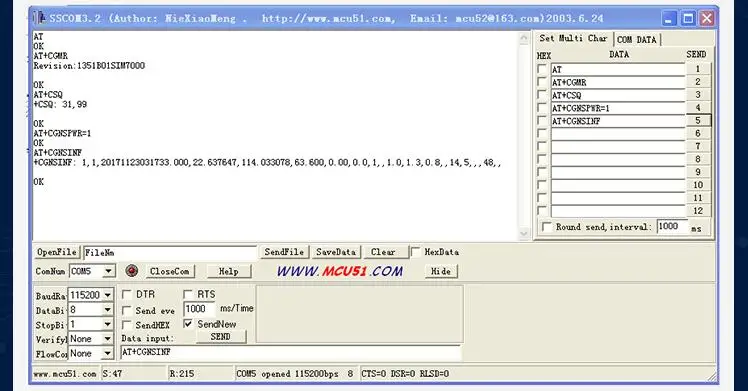
Task: Click the Data input field with AT+CGNSINF
Action: pyautogui.click(x=290, y=352)
